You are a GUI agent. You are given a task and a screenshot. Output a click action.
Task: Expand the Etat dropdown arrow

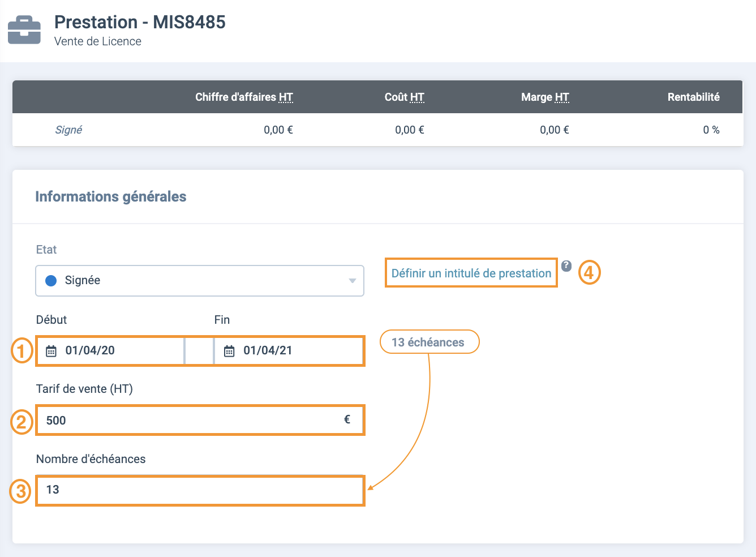click(x=352, y=281)
